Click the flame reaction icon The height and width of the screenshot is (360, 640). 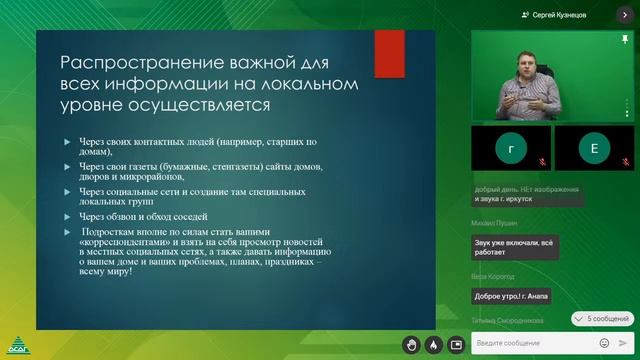click(x=433, y=345)
